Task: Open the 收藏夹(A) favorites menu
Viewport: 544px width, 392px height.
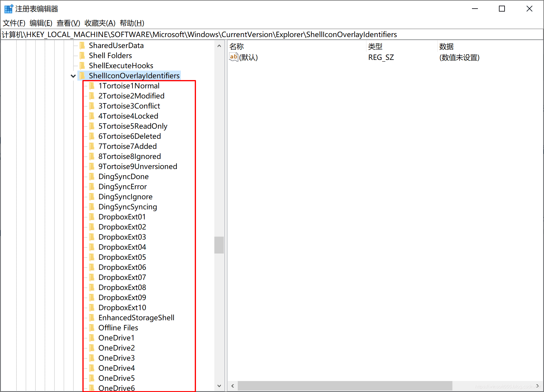Action: [x=100, y=23]
